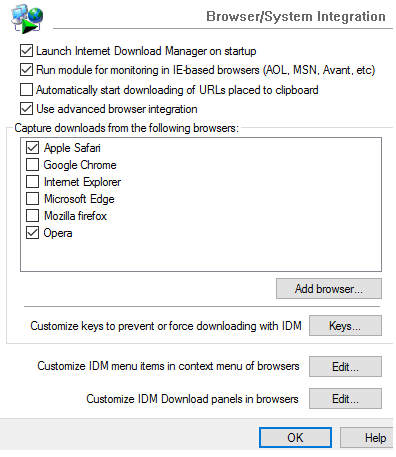Enable Microsoft Edge capture checkbox
This screenshot has width=396, height=457.
32,199
